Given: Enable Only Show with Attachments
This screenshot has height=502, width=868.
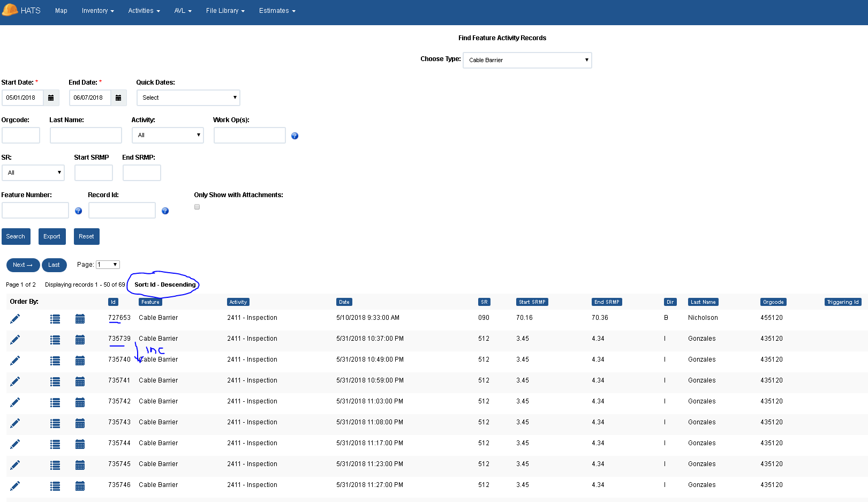Looking at the screenshot, I should click(x=197, y=206).
